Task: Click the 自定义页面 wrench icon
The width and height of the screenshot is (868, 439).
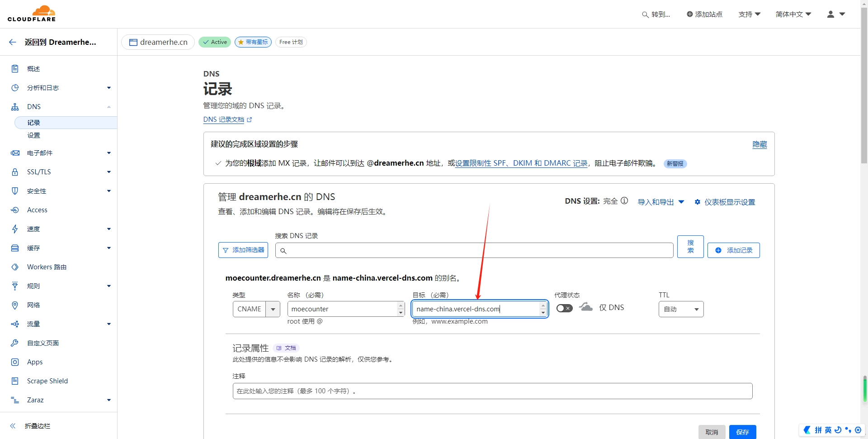Action: [15, 343]
